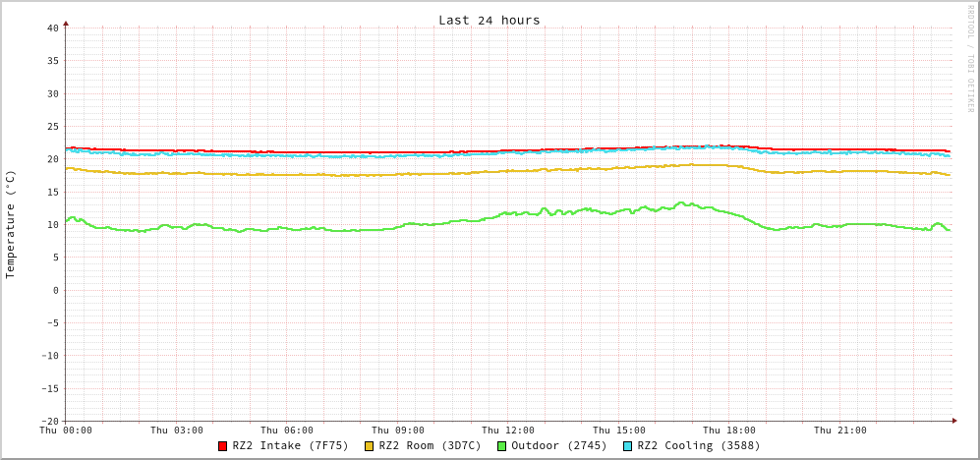Click the green Outdoor legend swatch
Image resolution: width=980 pixels, height=460 pixels.
(501, 446)
